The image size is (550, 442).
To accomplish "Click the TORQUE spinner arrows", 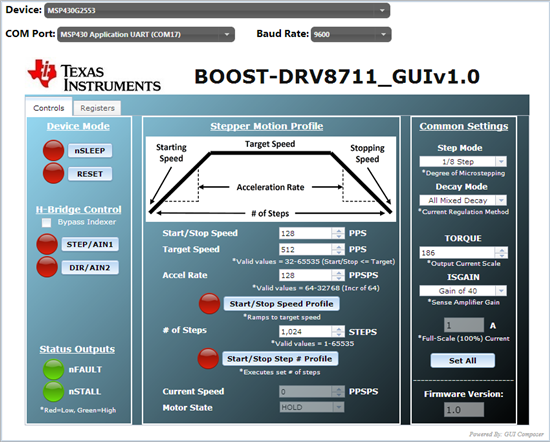I will 501,252.
